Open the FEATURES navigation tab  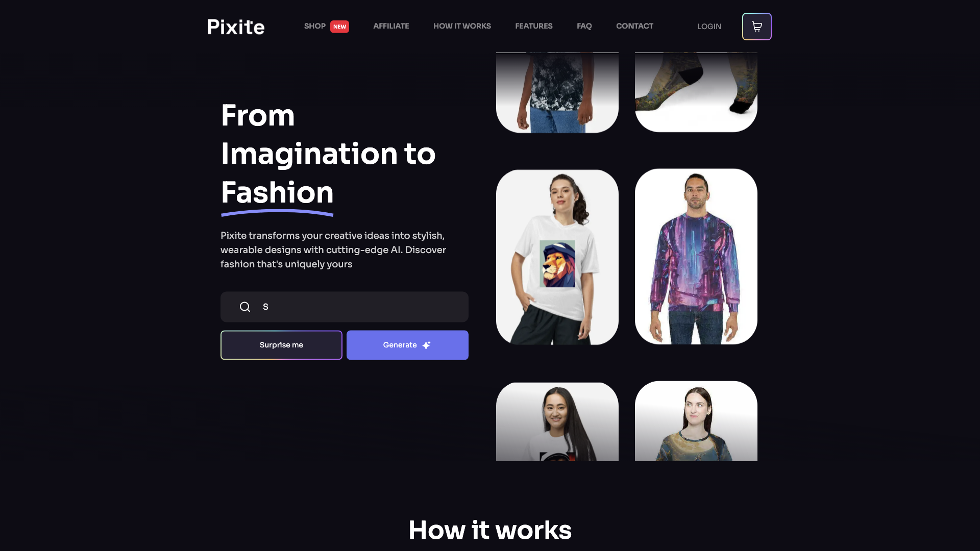pos(533,26)
